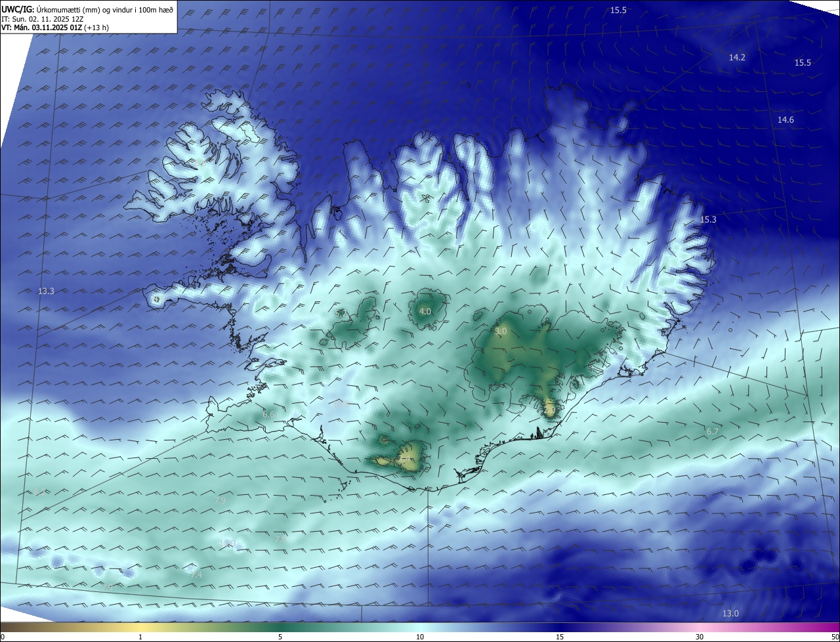This screenshot has height=642, width=840.
Task: Click the color scale tick label 15
Action: (560, 637)
